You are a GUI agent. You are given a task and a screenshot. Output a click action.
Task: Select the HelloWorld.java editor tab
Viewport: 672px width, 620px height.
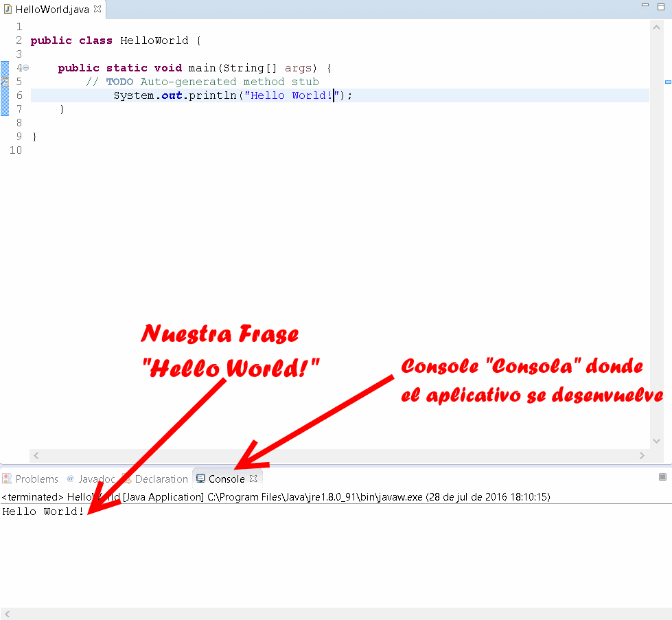point(52,9)
